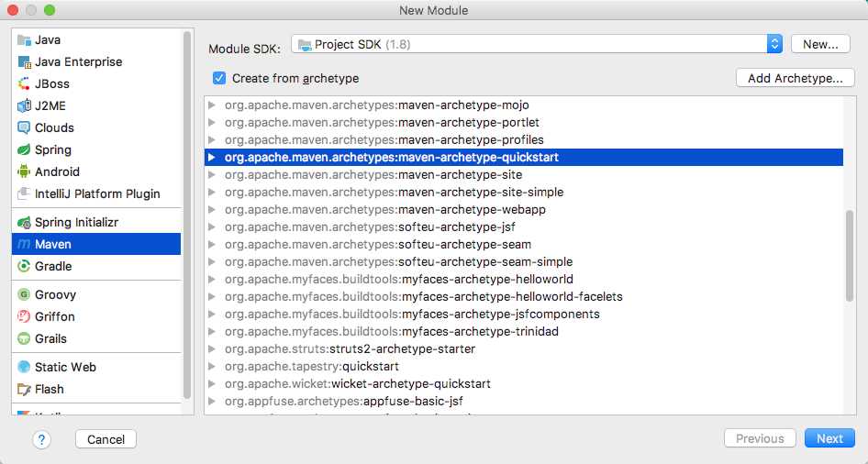Select Java Enterprise module type
This screenshot has width=868, height=464.
96,62
